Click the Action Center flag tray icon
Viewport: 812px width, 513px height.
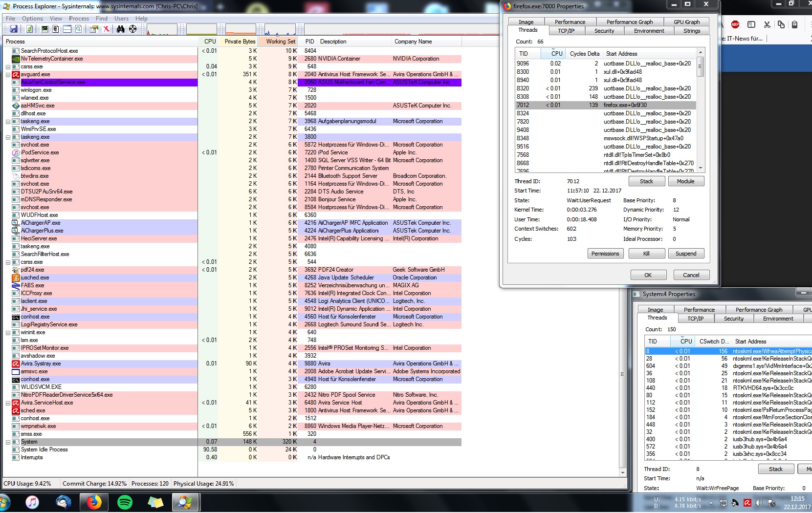click(771, 503)
